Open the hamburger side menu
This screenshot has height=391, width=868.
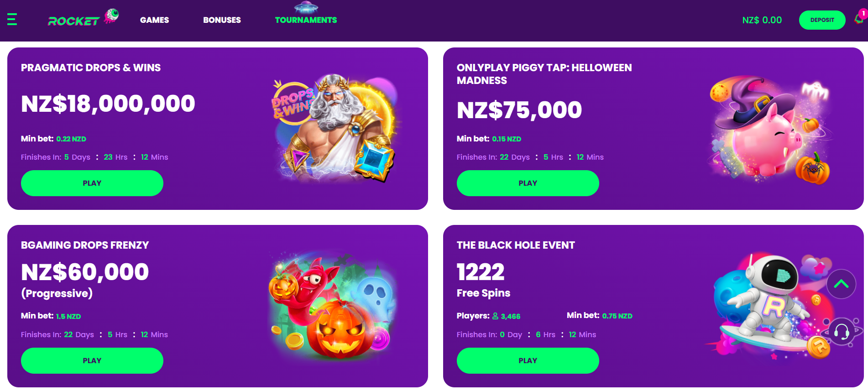click(12, 19)
